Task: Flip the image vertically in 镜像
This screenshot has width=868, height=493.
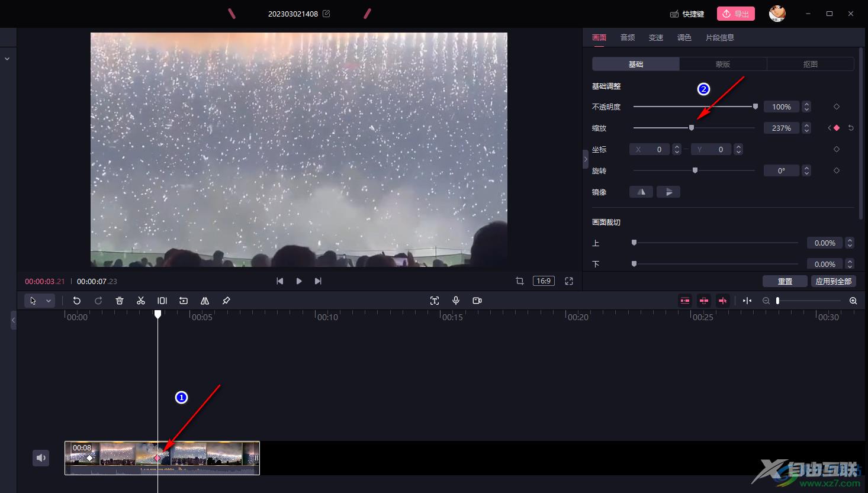Action: tap(668, 192)
